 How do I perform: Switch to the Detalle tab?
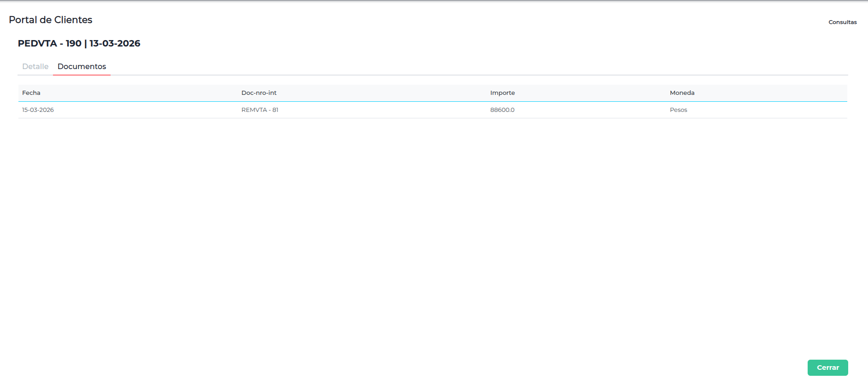click(x=35, y=66)
